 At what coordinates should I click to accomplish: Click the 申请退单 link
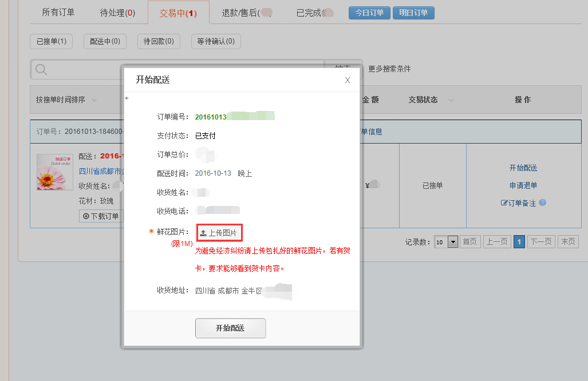523,185
